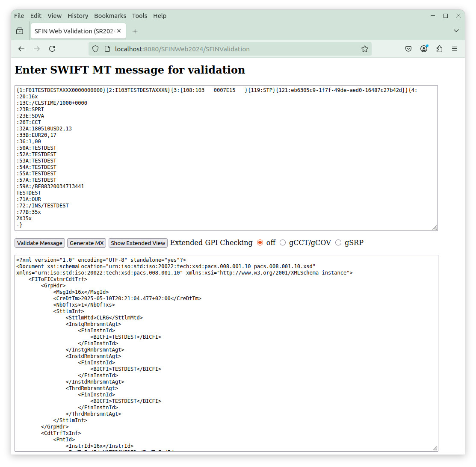Image resolution: width=476 pixels, height=467 pixels.
Task: Open the View menu
Action: click(55, 16)
